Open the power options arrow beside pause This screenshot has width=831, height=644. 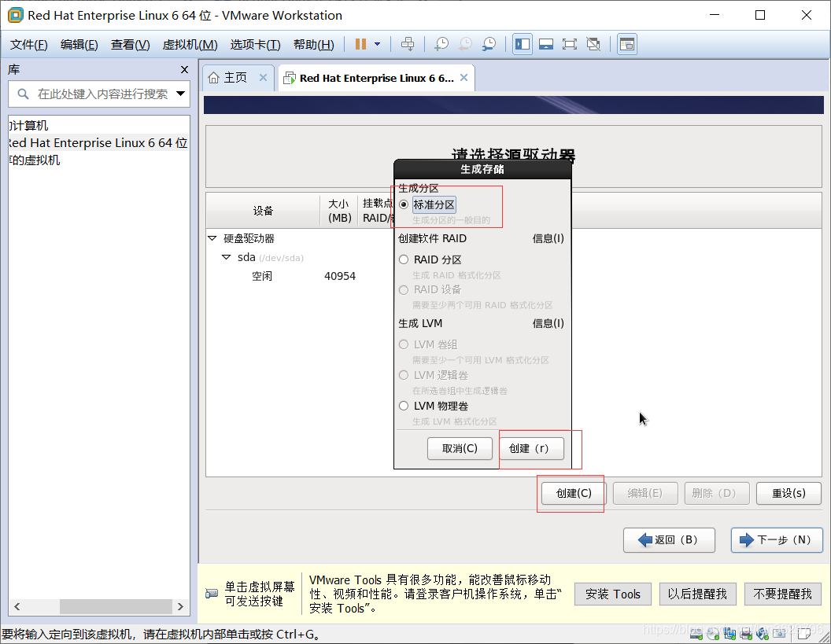coord(378,44)
